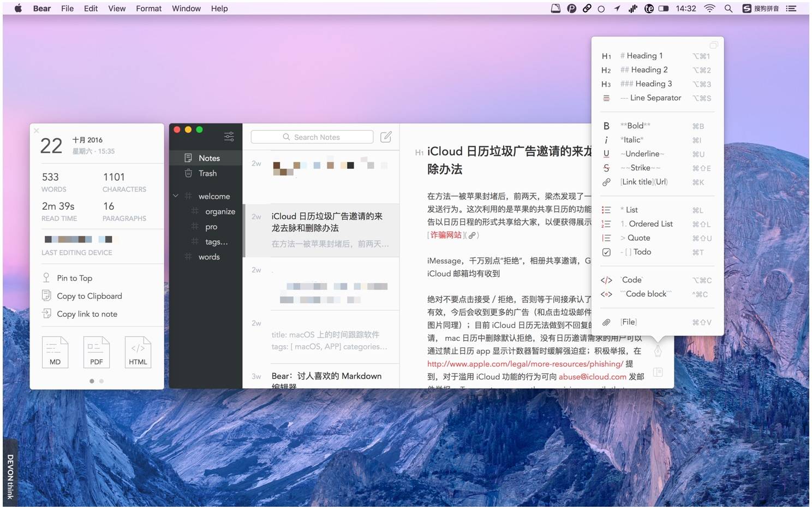
Task: Close the note info panel
Action: (37, 131)
